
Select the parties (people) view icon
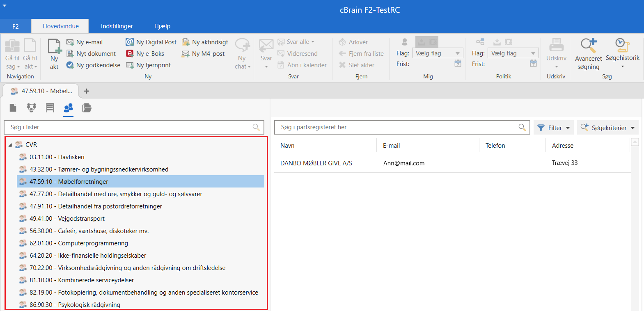coord(69,108)
